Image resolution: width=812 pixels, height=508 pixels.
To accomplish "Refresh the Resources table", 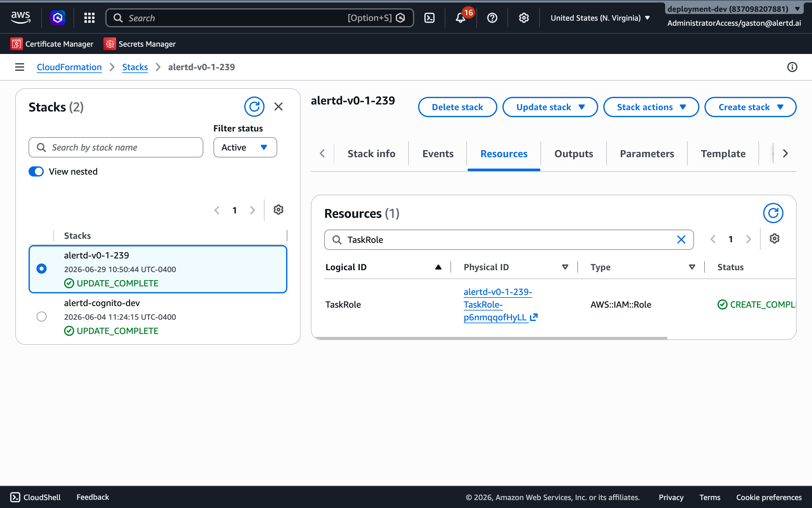I will point(773,213).
